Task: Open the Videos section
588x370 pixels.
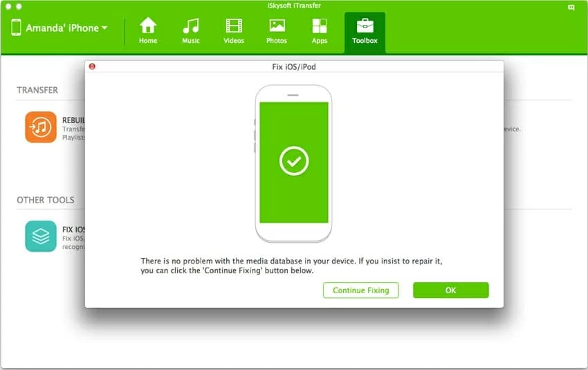Action: coord(234,32)
